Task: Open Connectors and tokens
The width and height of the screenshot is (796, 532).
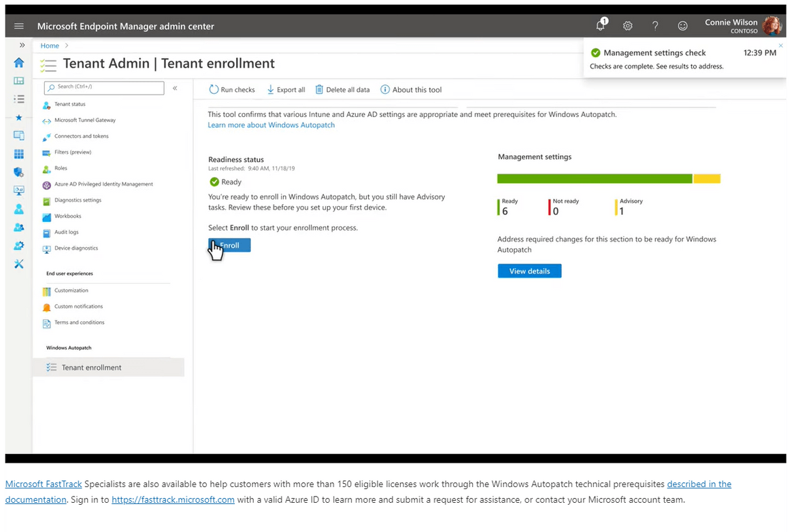Action: 81,136
